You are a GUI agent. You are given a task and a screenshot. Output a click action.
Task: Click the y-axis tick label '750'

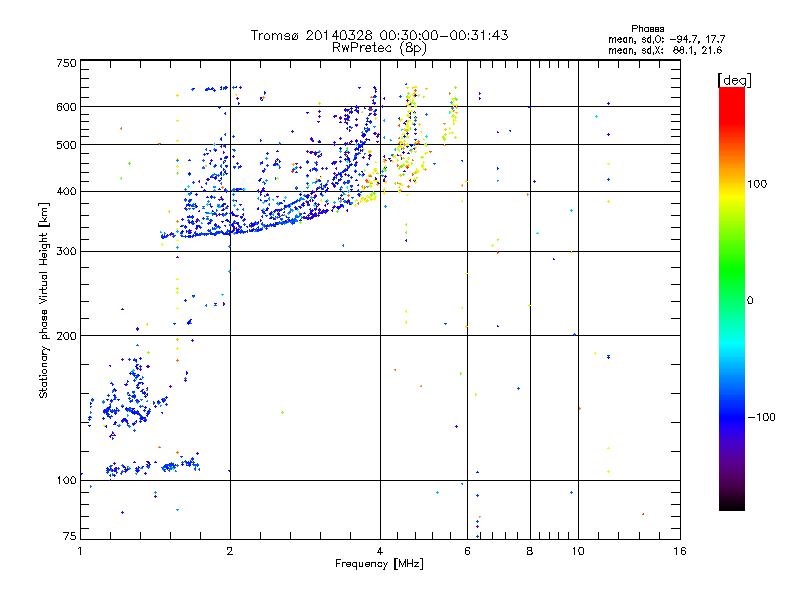[x=66, y=63]
